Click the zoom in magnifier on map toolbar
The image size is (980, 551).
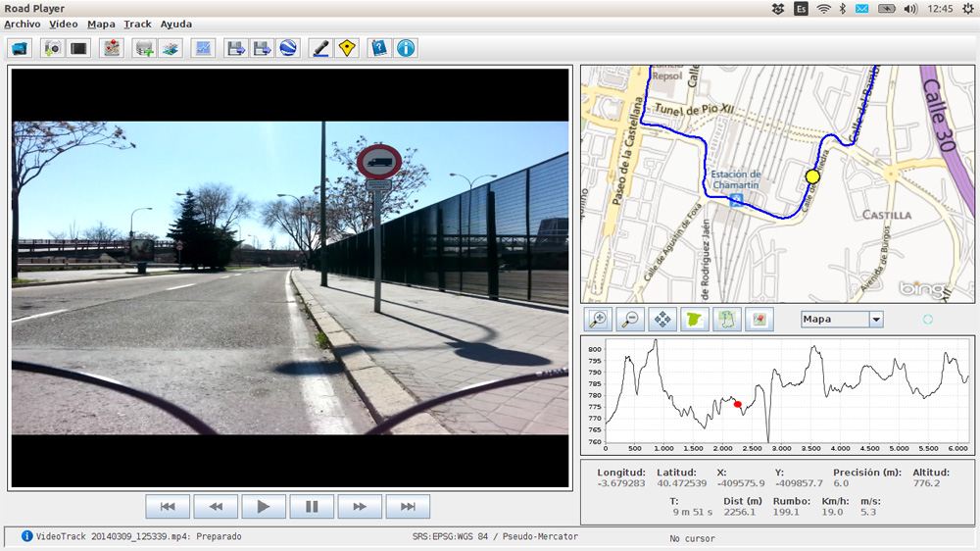tap(598, 320)
